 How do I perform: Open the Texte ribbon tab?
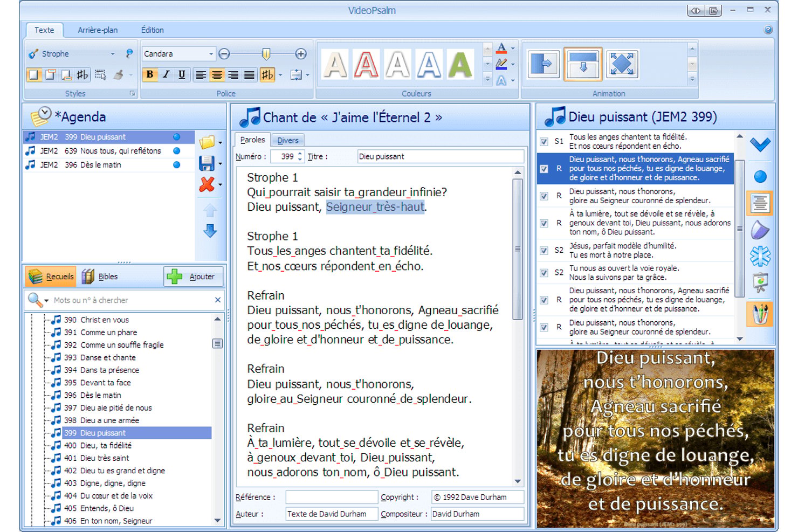coord(44,30)
